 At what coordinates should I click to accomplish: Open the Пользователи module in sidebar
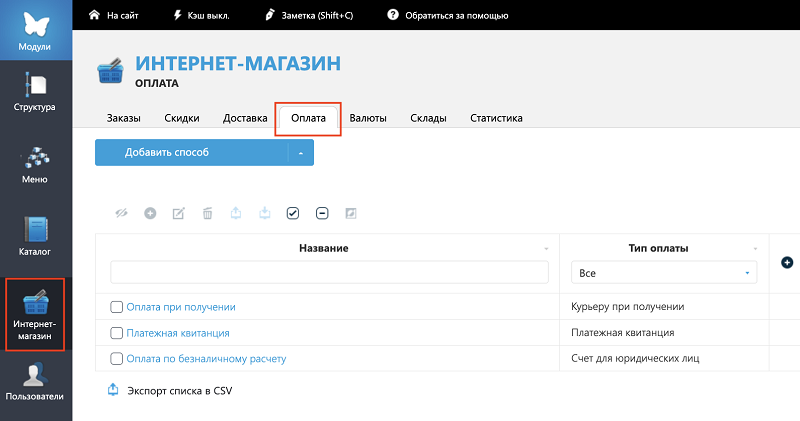35,382
